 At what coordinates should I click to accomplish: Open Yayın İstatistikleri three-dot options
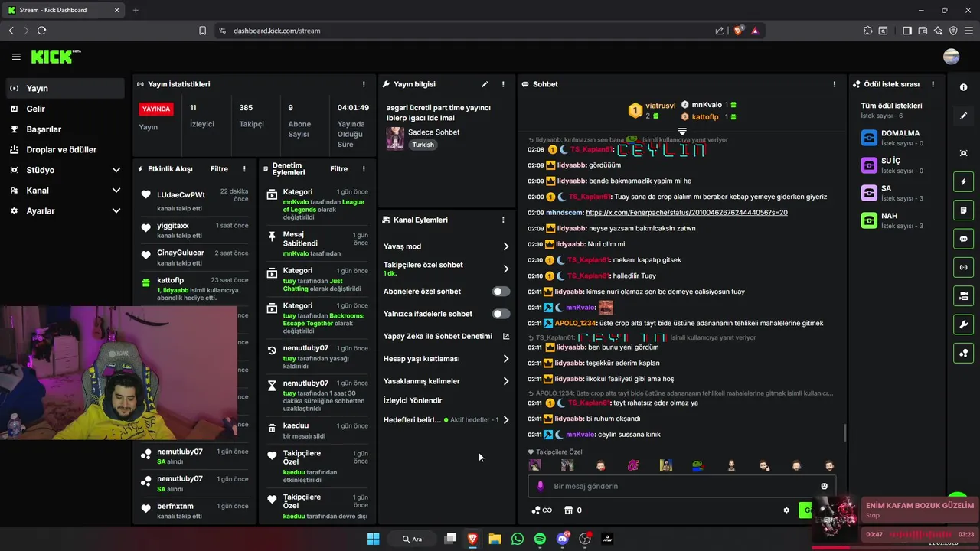click(x=364, y=84)
